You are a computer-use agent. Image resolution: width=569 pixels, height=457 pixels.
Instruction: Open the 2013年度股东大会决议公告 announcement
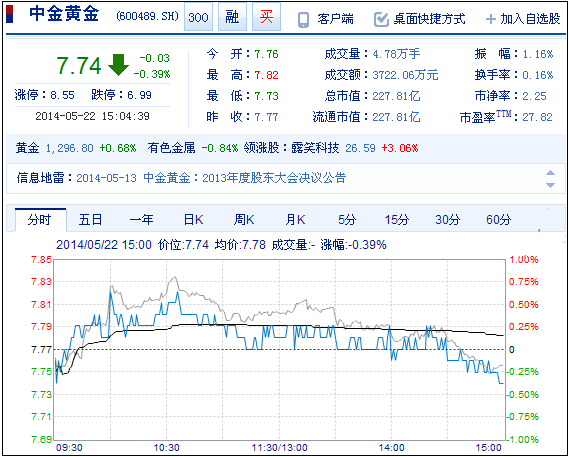pyautogui.click(x=274, y=178)
